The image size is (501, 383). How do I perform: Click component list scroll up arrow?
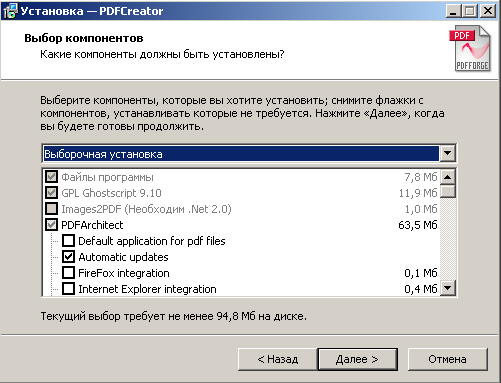(x=448, y=177)
